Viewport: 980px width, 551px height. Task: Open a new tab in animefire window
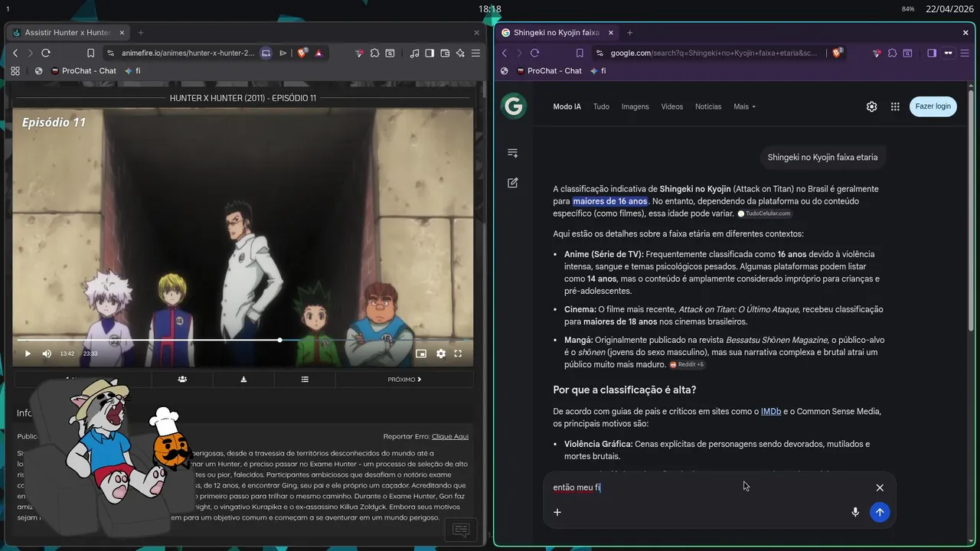coord(140,33)
